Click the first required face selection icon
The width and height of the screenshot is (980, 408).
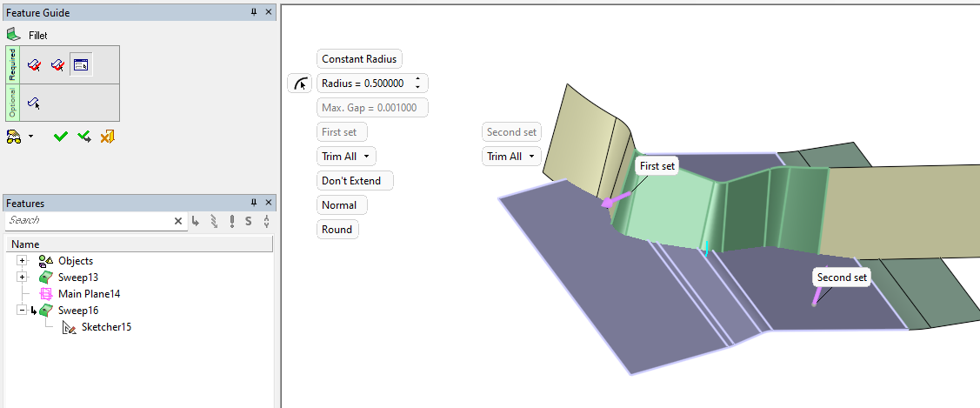(35, 65)
